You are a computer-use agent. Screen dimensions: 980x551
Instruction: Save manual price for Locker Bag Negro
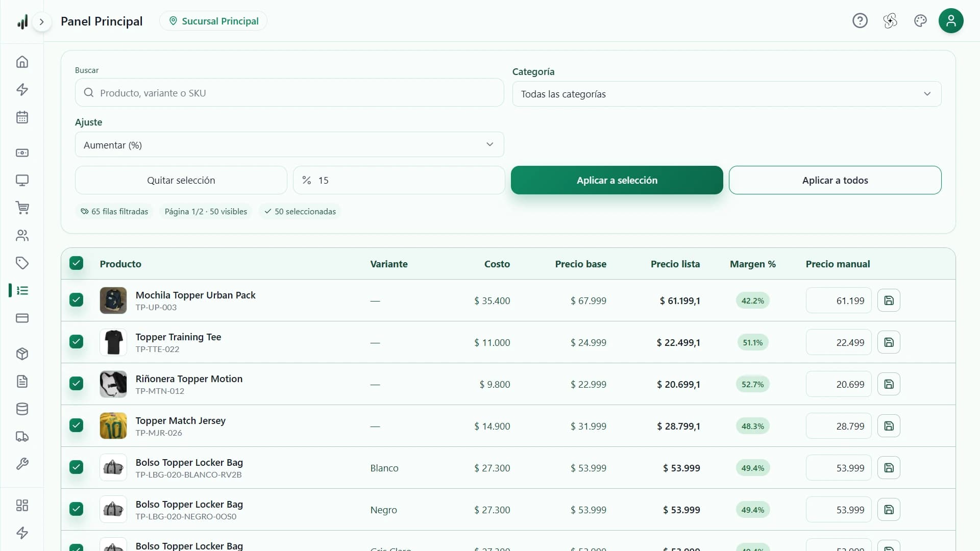pos(889,510)
